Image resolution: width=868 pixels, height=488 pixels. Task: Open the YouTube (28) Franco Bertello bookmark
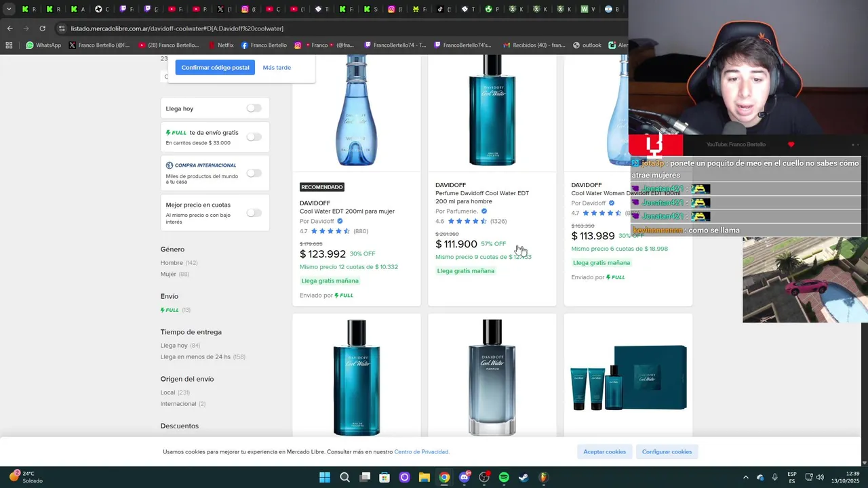[168, 45]
